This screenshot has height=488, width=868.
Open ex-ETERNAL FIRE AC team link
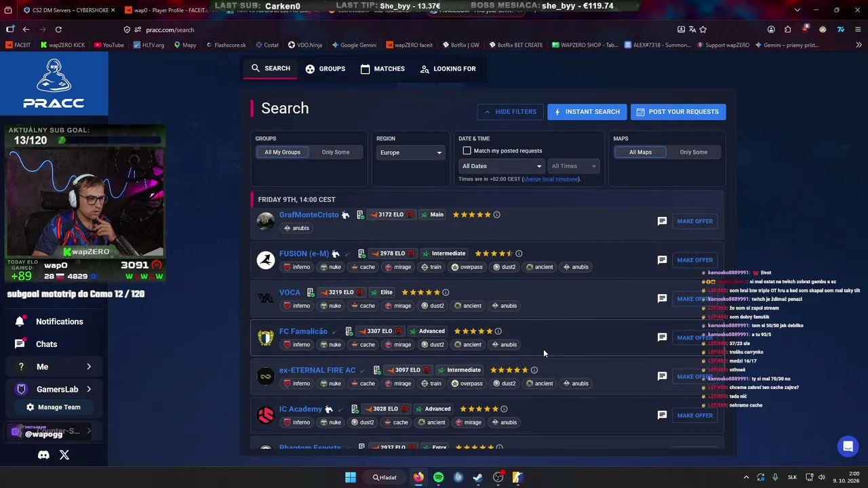317,370
